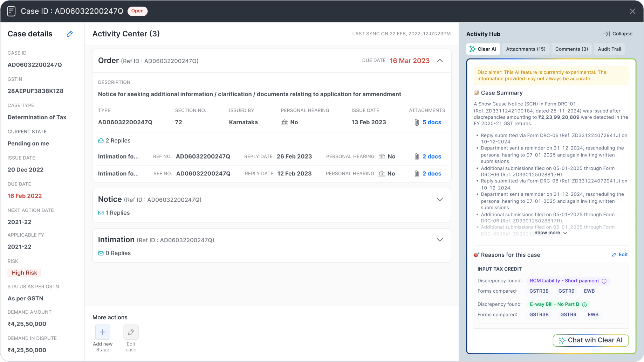Expand the Notice section
The image size is (644, 362).
(440, 200)
